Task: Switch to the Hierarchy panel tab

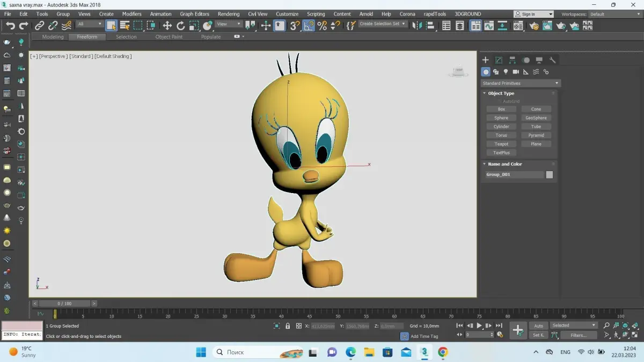Action: (x=513, y=60)
